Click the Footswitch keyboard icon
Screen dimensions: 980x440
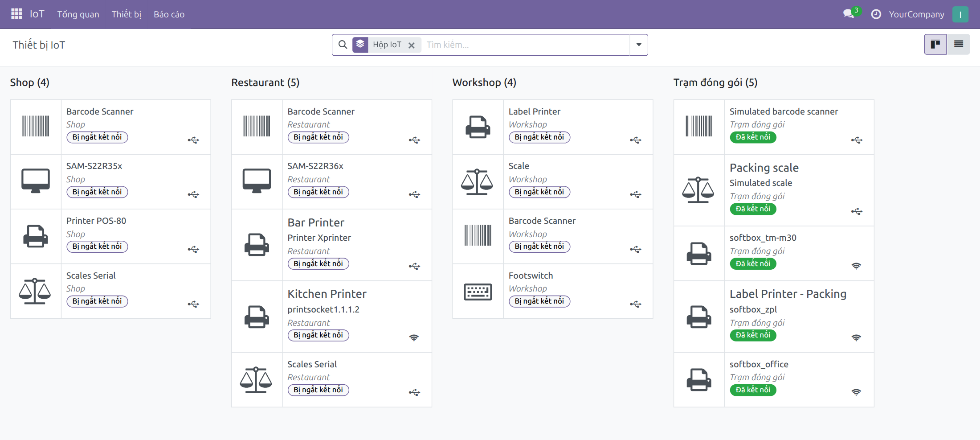tap(478, 292)
